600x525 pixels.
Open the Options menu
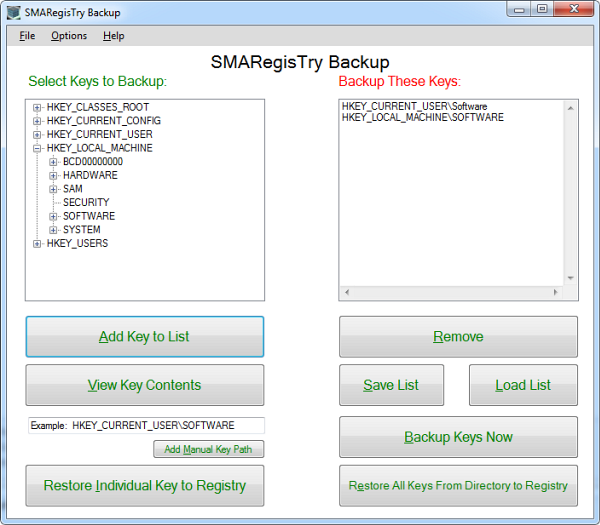click(x=69, y=36)
